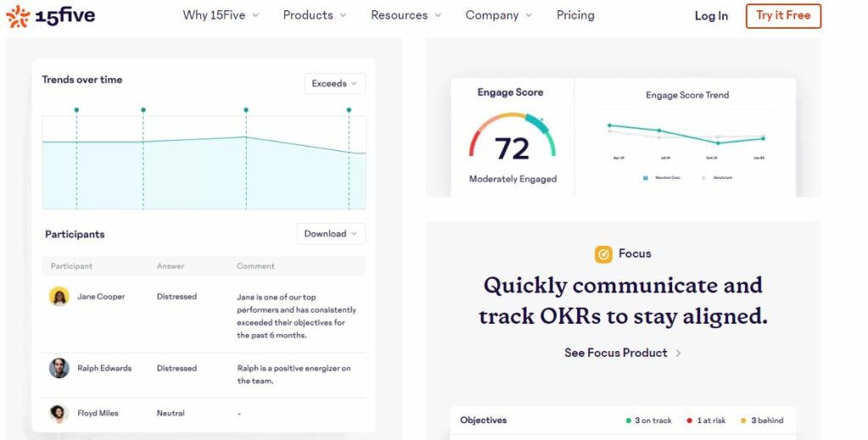Viewport: 868px width, 440px height.
Task: Click the Participant column header
Action: pyautogui.click(x=71, y=266)
